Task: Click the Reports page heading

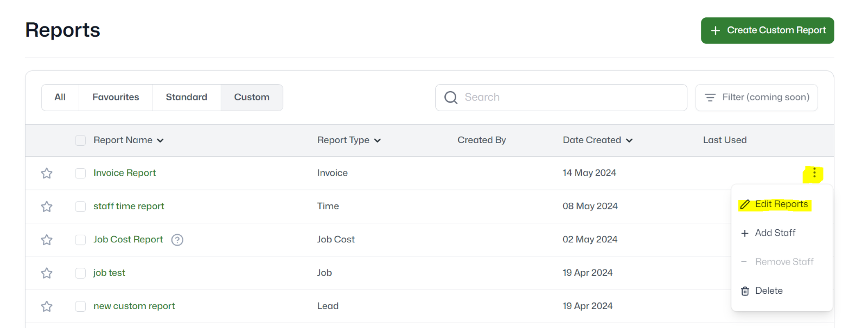Action: click(x=62, y=30)
